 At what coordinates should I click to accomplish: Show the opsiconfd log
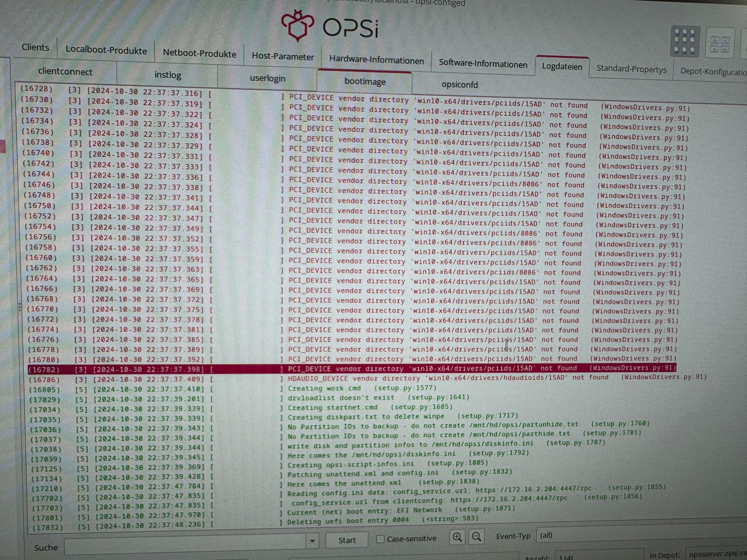point(459,85)
